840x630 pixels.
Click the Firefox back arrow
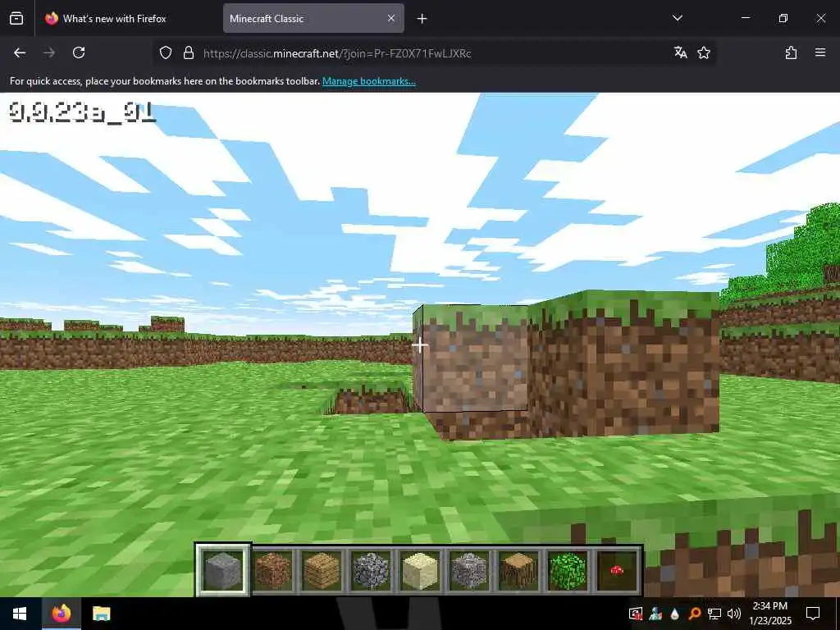click(x=20, y=52)
